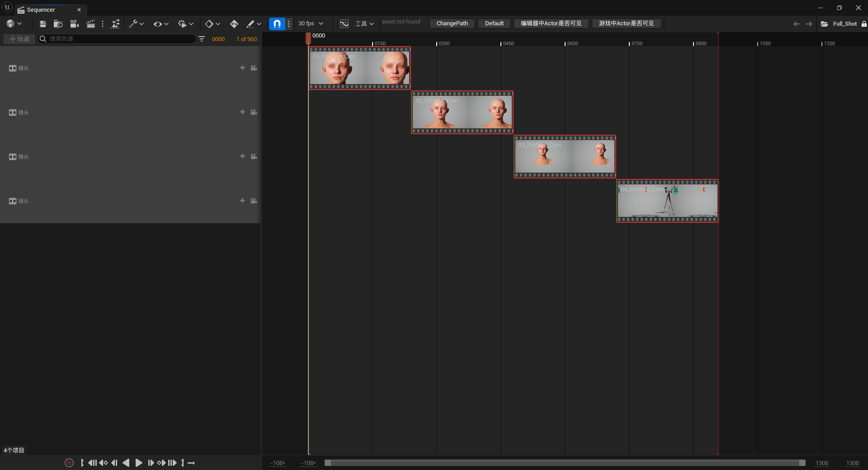Open the Curve Editor icon
The width and height of the screenshot is (868, 470).
click(344, 24)
